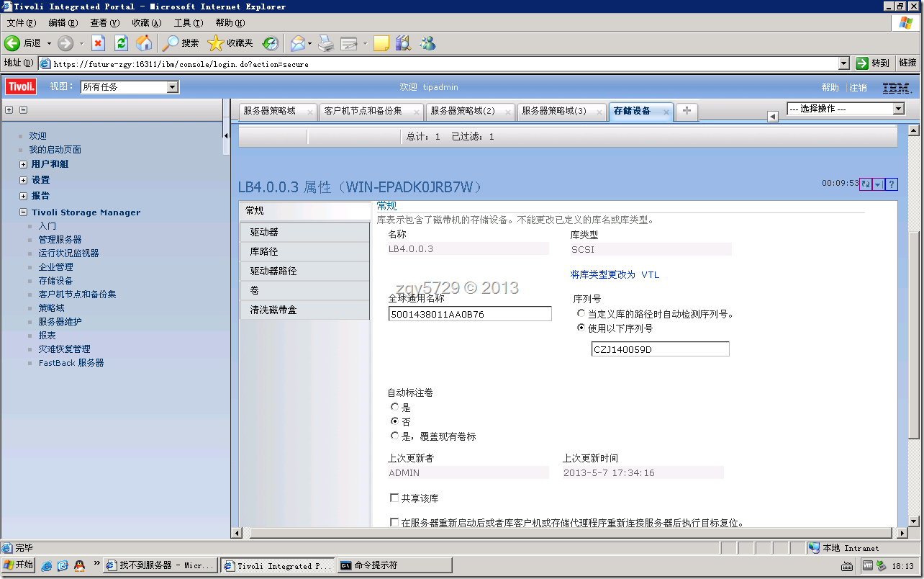Viewport: 924px width, 579px height.
Task: Click the Mail envelope toolbar icon
Action: (x=297, y=43)
